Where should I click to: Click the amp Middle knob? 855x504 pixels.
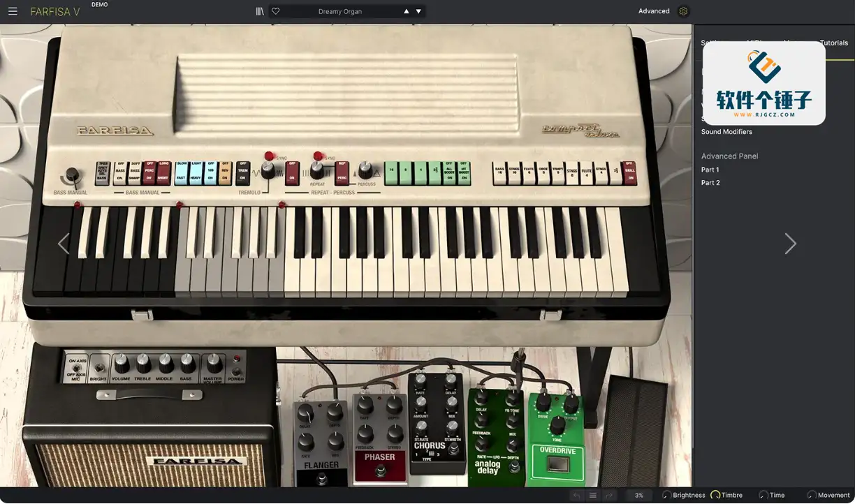point(166,363)
